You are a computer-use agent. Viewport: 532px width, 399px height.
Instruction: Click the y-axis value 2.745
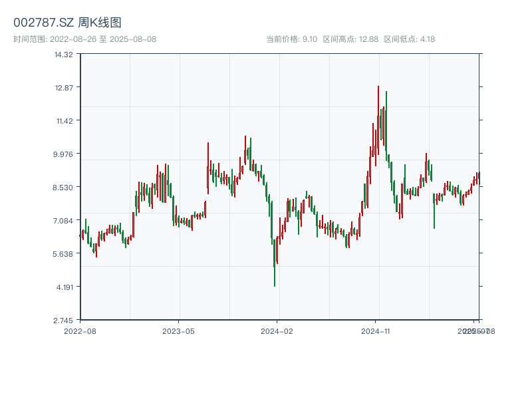[x=63, y=321]
